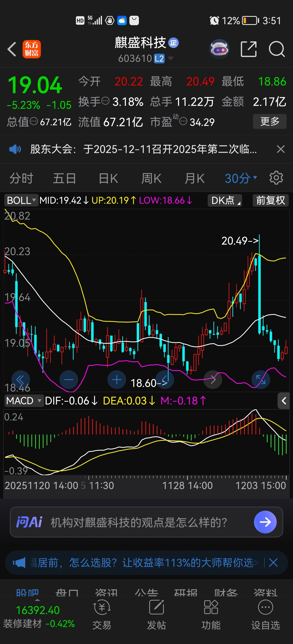Zoom in chart with plus button

[117, 379]
